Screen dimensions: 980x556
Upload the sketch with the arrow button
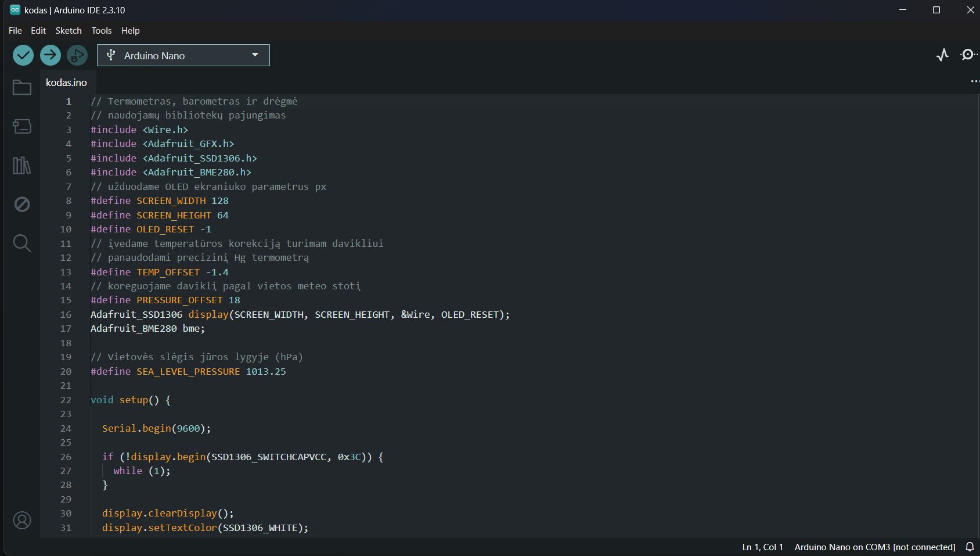51,55
